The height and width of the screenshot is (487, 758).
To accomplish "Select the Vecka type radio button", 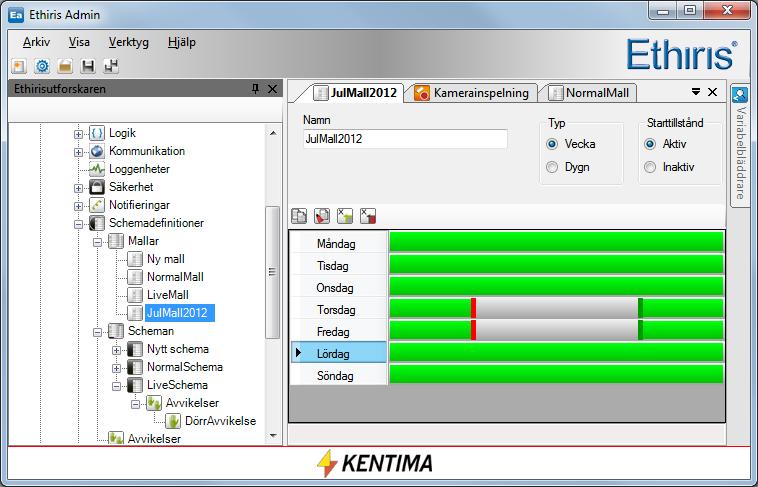I will click(x=552, y=144).
